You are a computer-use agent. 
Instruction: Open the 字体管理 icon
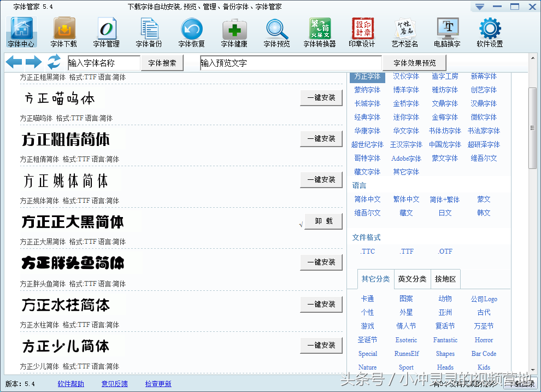[106, 32]
